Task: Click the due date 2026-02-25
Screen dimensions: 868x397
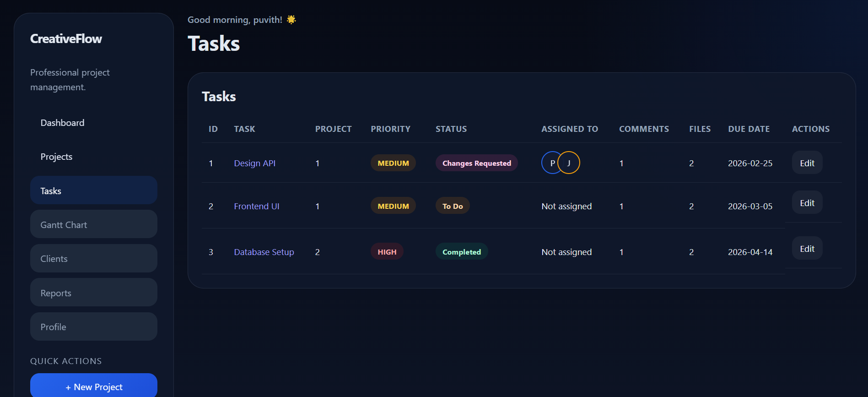Action: 750,163
